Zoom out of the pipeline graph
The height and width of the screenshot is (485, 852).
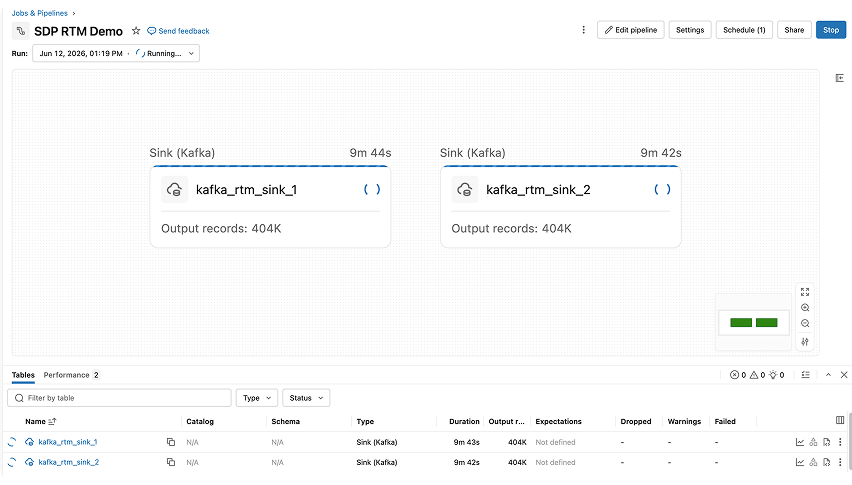(805, 324)
